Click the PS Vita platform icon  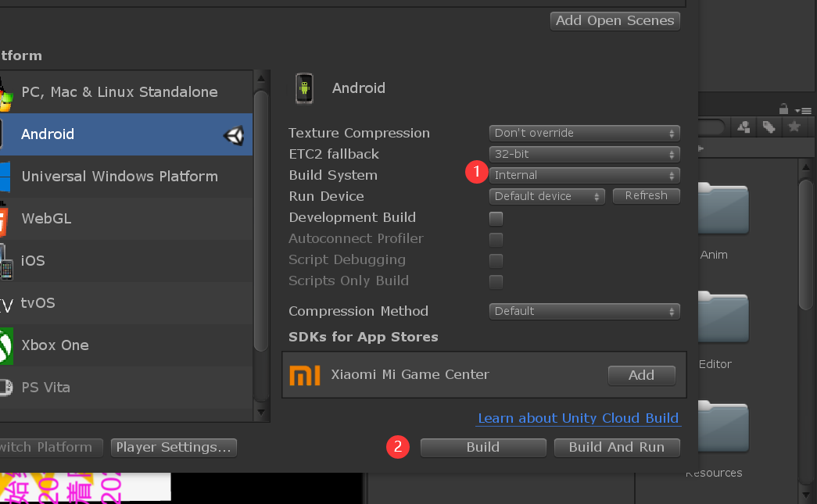(x=5, y=387)
